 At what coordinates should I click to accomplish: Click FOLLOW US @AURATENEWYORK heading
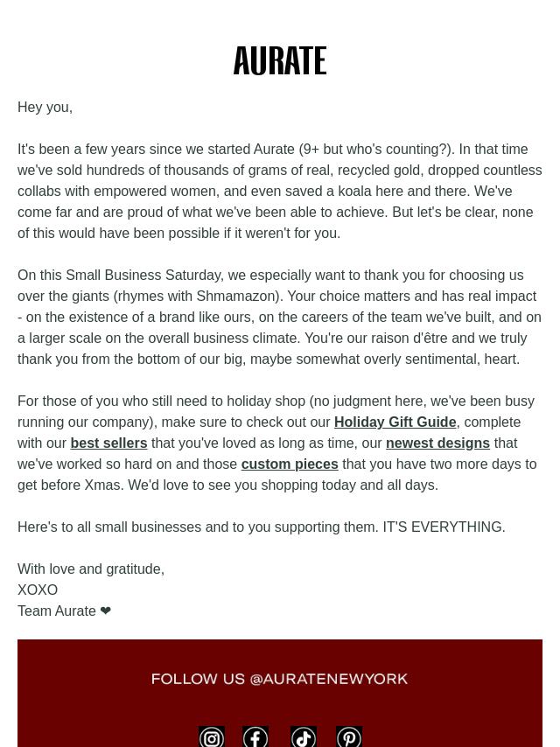[280, 679]
